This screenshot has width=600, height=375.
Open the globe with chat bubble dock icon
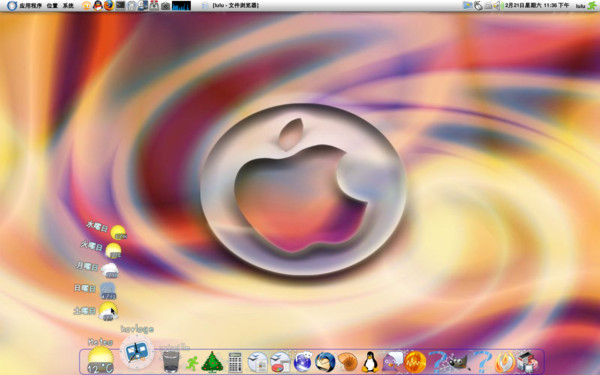tap(303, 362)
